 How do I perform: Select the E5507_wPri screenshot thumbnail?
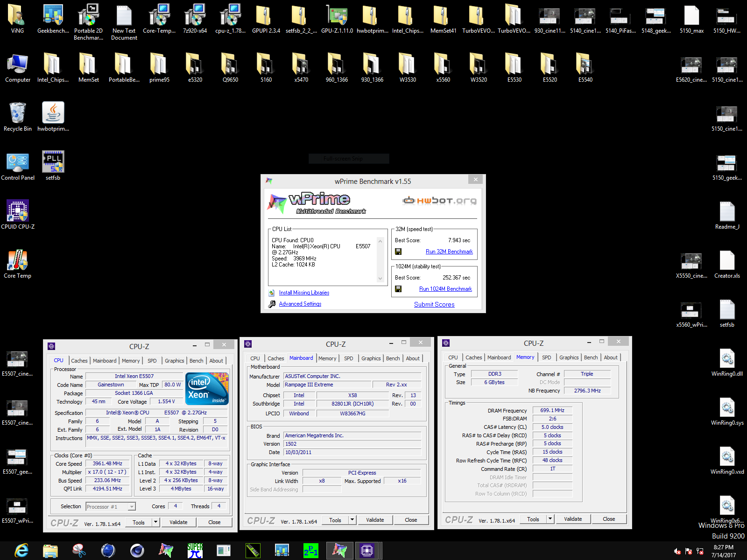tap(17, 509)
